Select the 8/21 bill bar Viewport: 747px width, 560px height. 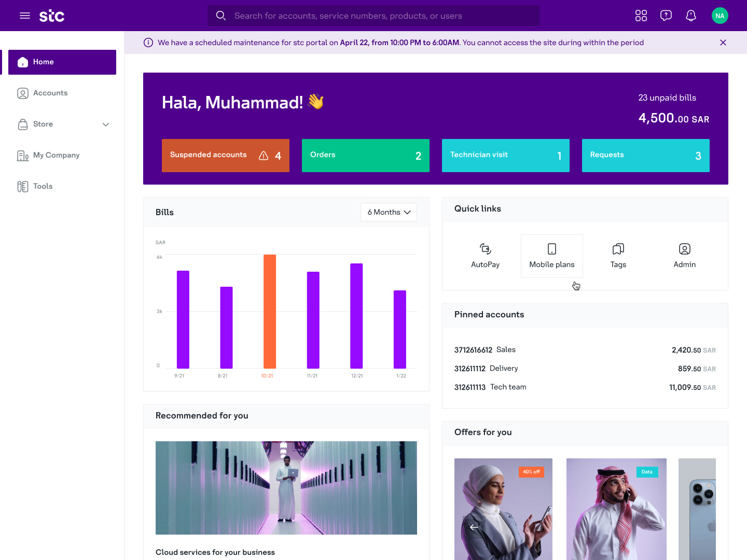(226, 328)
